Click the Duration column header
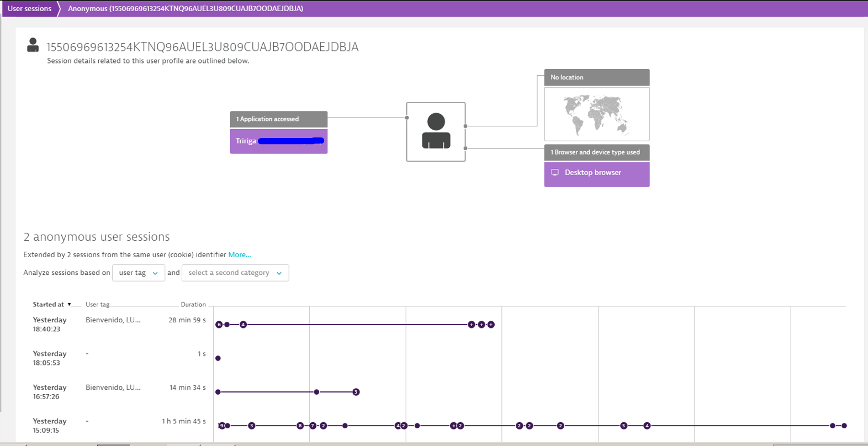 (x=193, y=305)
